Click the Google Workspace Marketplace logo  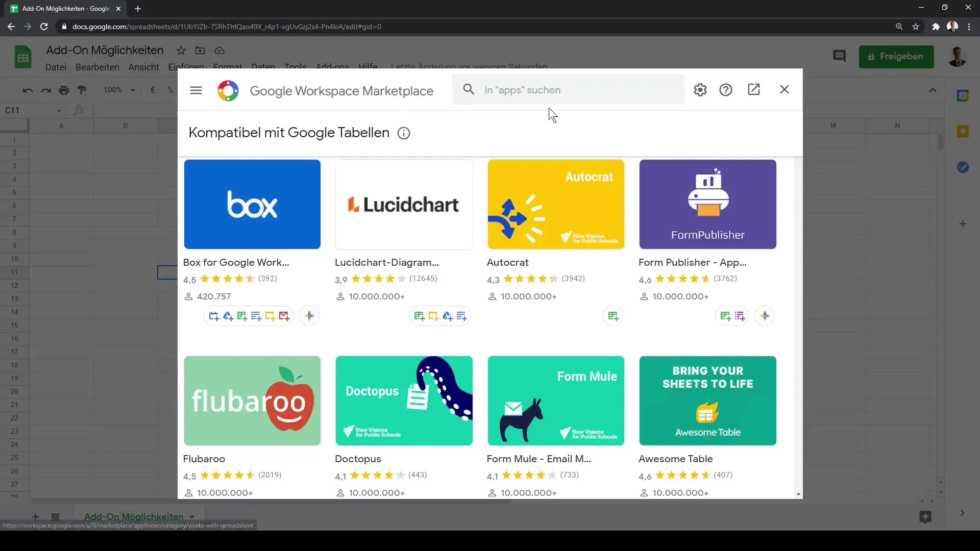(x=228, y=91)
